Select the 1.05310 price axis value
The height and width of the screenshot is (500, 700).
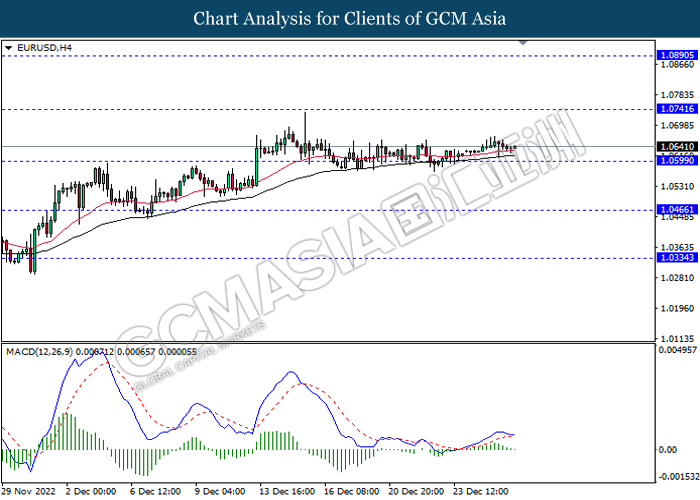click(x=677, y=186)
